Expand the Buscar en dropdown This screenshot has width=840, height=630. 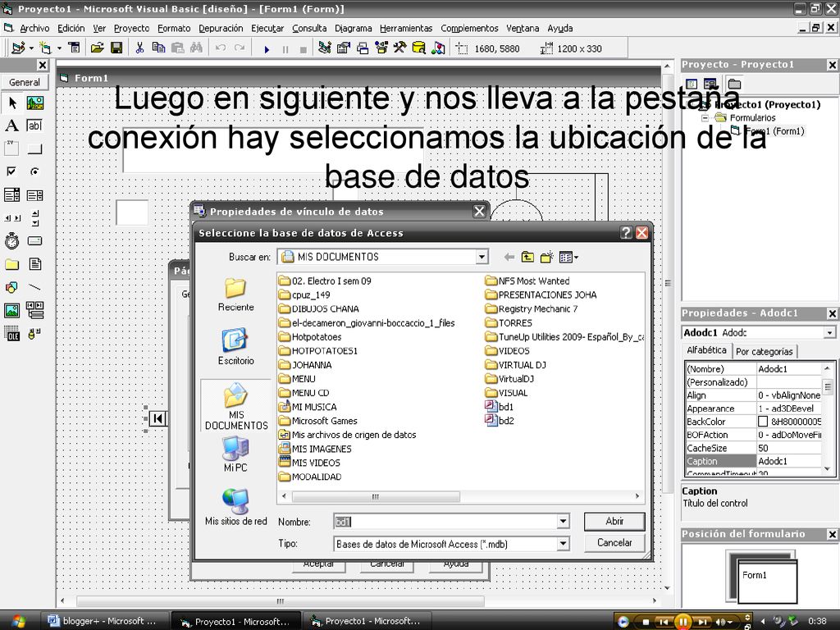(482, 257)
